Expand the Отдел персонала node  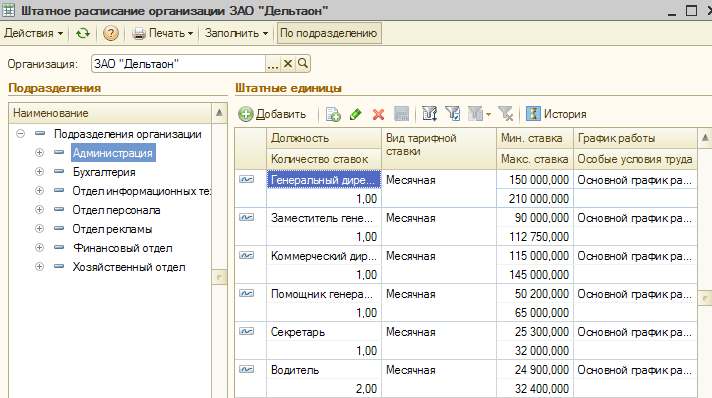point(40,209)
